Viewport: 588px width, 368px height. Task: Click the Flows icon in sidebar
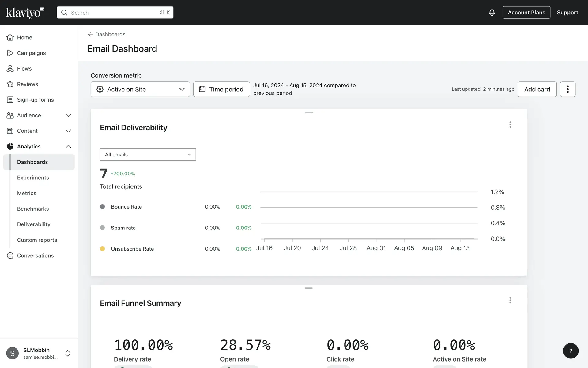pyautogui.click(x=10, y=69)
